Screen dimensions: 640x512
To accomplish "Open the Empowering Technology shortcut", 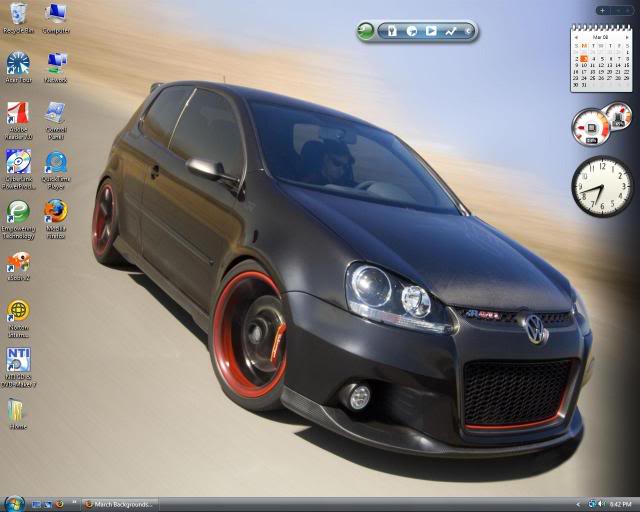I will click(x=18, y=220).
